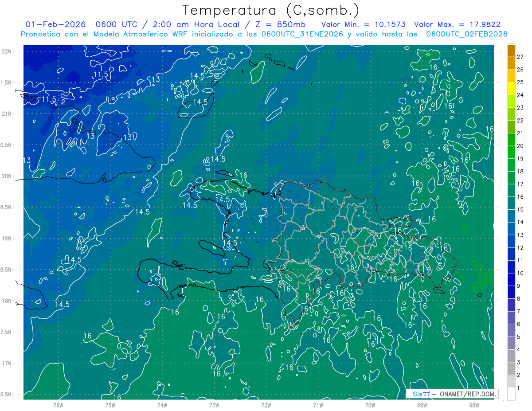Screen dimensions: 532x411
Task: Click the '18N' latitude axis label
Action: (x=6, y=301)
